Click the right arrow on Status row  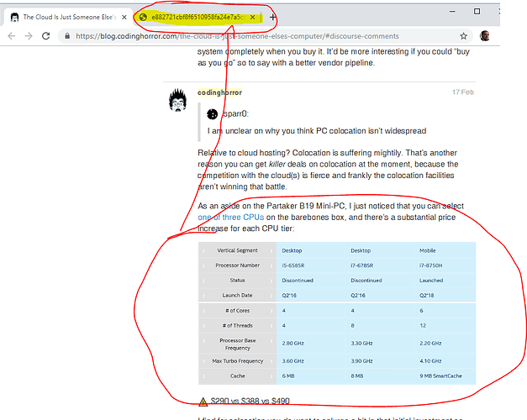271,281
